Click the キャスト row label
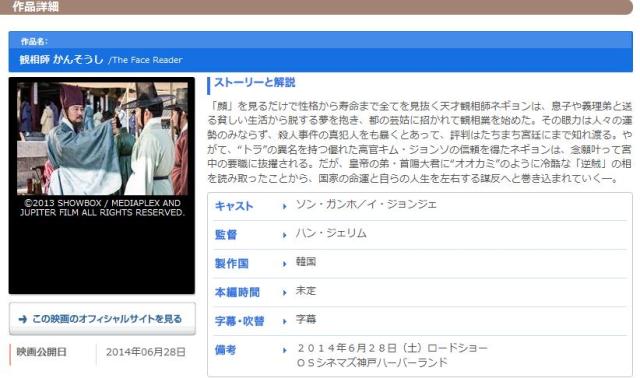640x378 pixels. click(234, 206)
